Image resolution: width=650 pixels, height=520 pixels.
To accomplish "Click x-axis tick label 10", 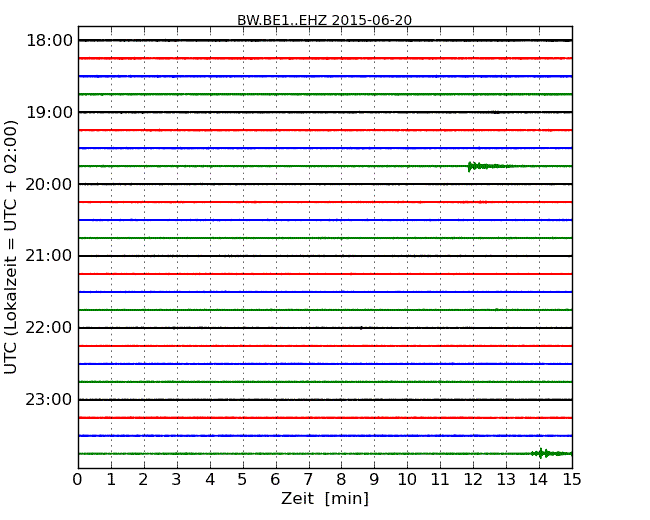I will pyautogui.click(x=407, y=479).
